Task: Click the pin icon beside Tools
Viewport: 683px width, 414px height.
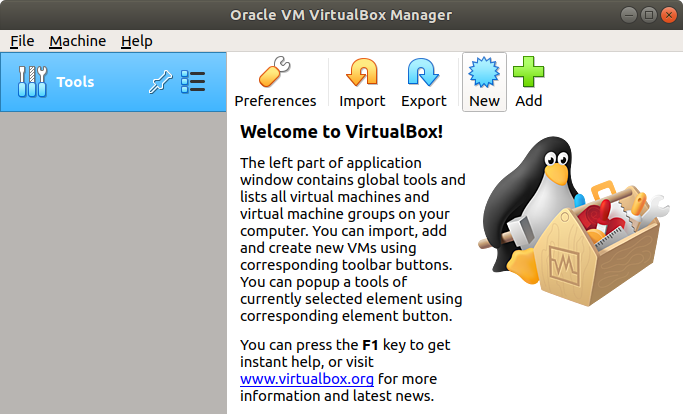Action: 160,82
